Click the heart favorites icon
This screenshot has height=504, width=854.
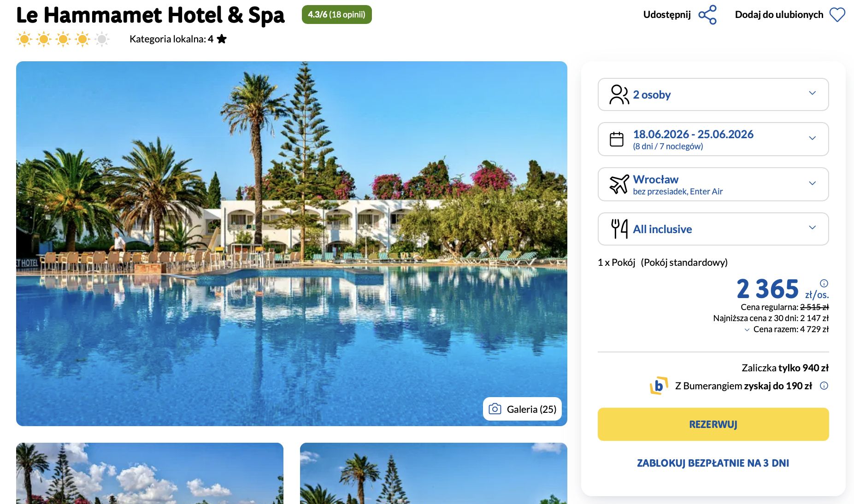click(837, 15)
